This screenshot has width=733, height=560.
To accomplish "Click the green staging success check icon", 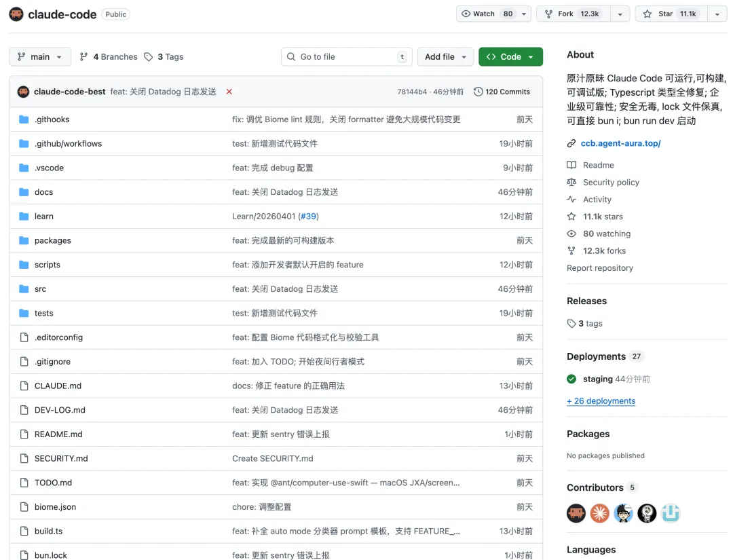I will (571, 379).
